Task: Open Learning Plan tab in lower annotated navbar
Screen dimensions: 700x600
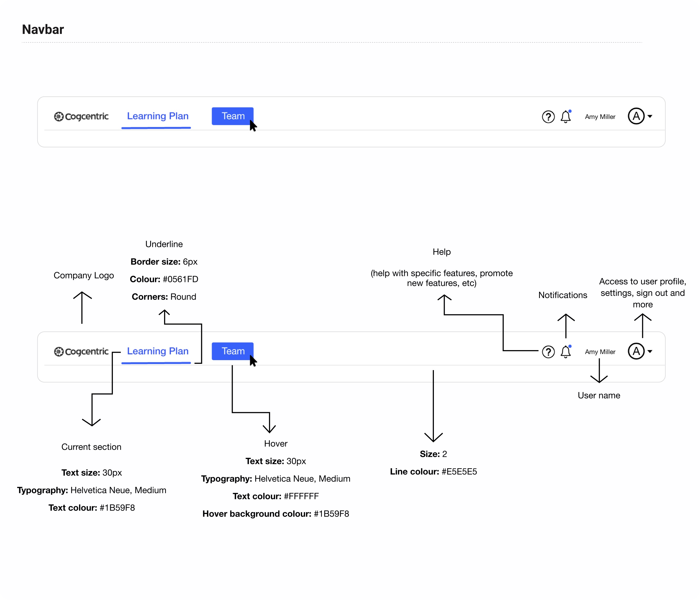Action: pyautogui.click(x=158, y=351)
